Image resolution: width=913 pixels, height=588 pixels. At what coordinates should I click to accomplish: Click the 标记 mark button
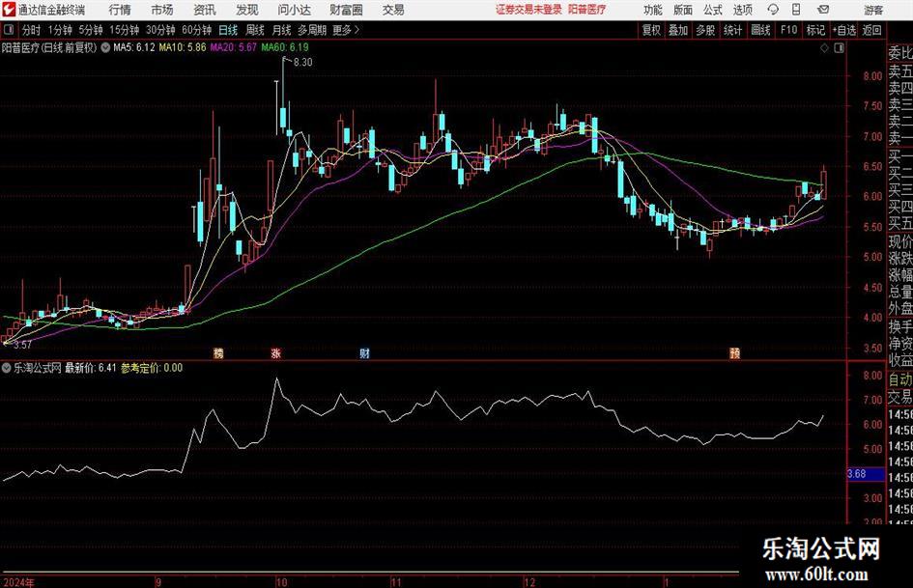click(x=815, y=30)
